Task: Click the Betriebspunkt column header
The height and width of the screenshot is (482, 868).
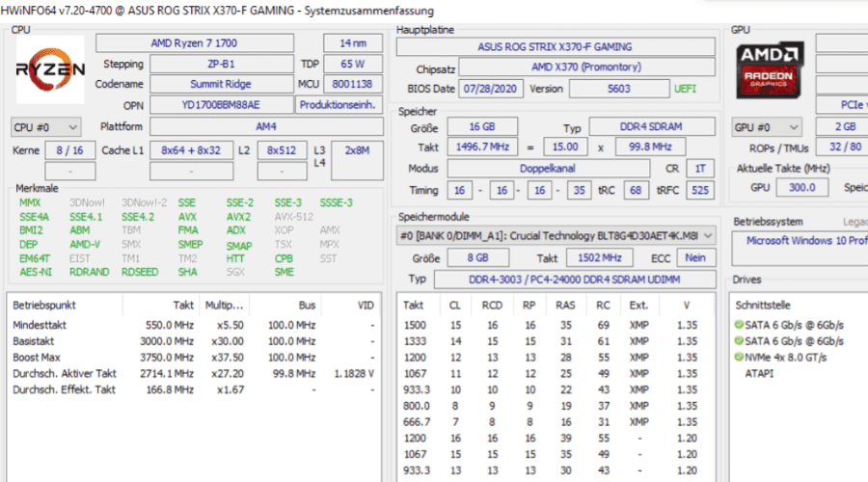Action: [44, 305]
